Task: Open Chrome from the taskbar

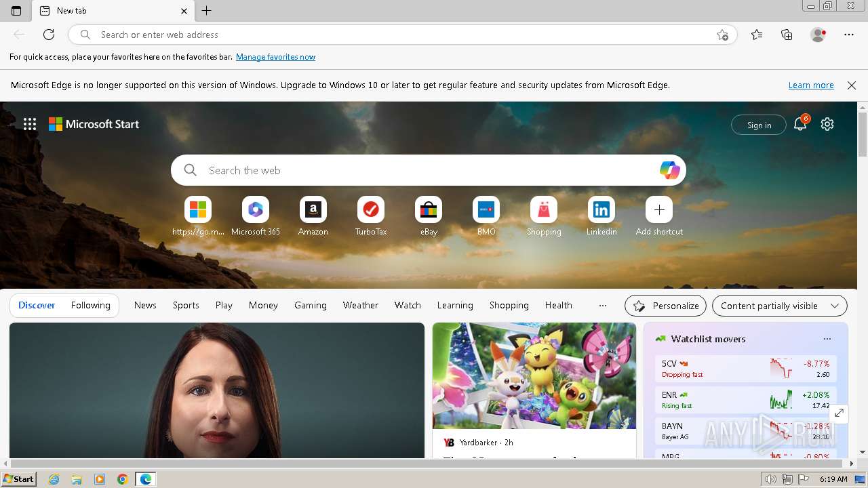Action: point(123,479)
